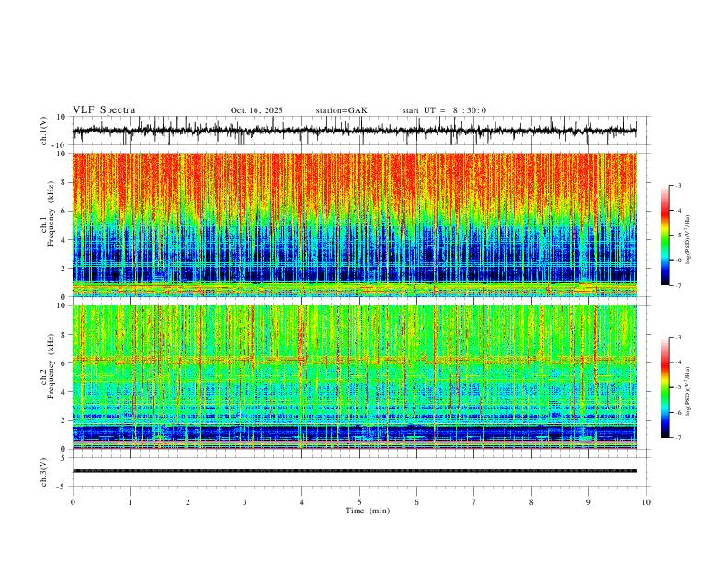Click the lower colorbar's log(PSD) label
The height and width of the screenshot is (563, 728).
[688, 391]
